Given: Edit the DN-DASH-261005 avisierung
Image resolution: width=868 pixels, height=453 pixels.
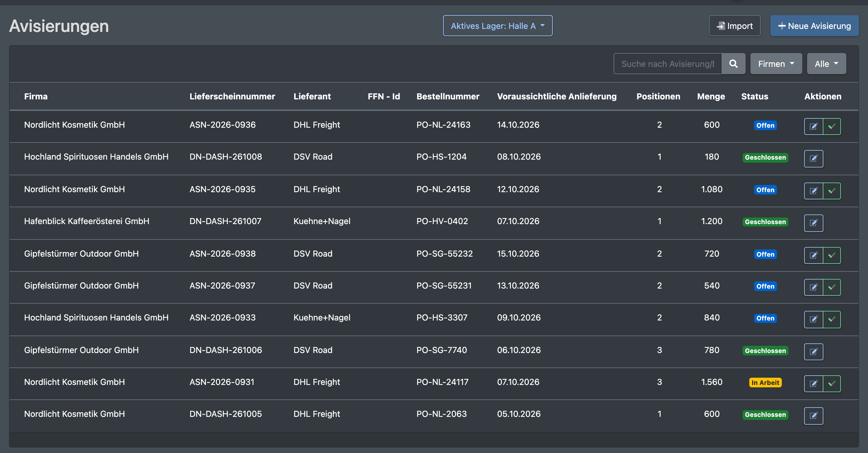Looking at the screenshot, I should pos(813,416).
